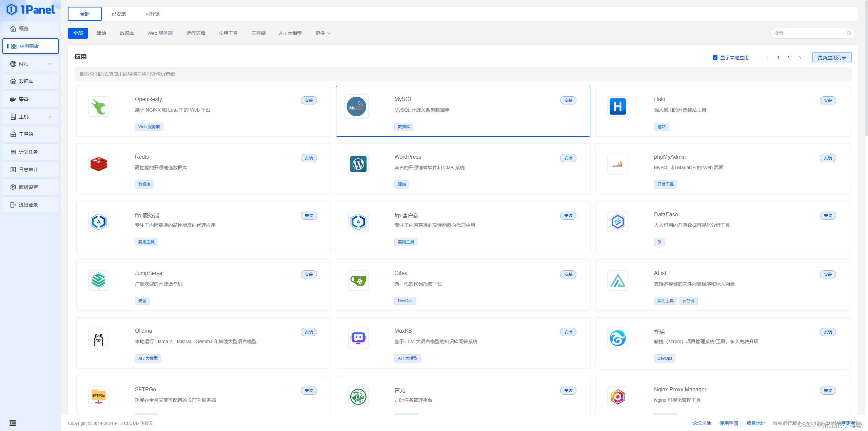Image resolution: width=868 pixels, height=431 pixels.
Task: Go to page 2
Action: tap(789, 58)
